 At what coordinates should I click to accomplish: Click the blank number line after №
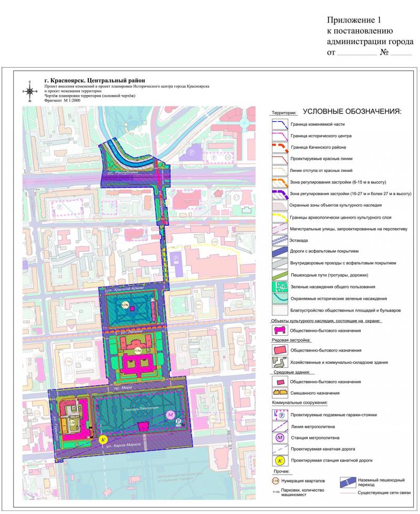[401, 53]
